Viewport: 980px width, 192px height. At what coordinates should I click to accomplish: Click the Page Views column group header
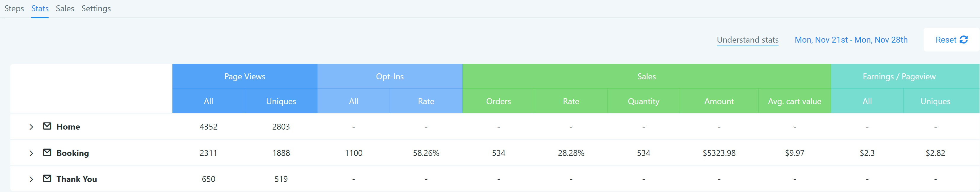[x=245, y=76]
